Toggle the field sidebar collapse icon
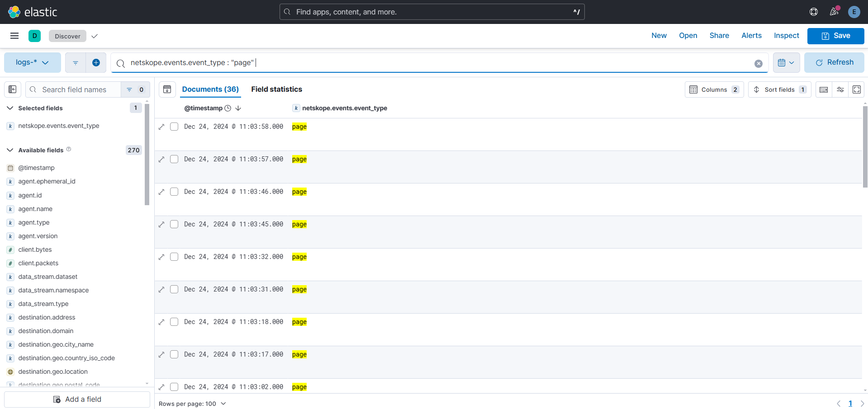This screenshot has height=409, width=868. pyautogui.click(x=13, y=89)
